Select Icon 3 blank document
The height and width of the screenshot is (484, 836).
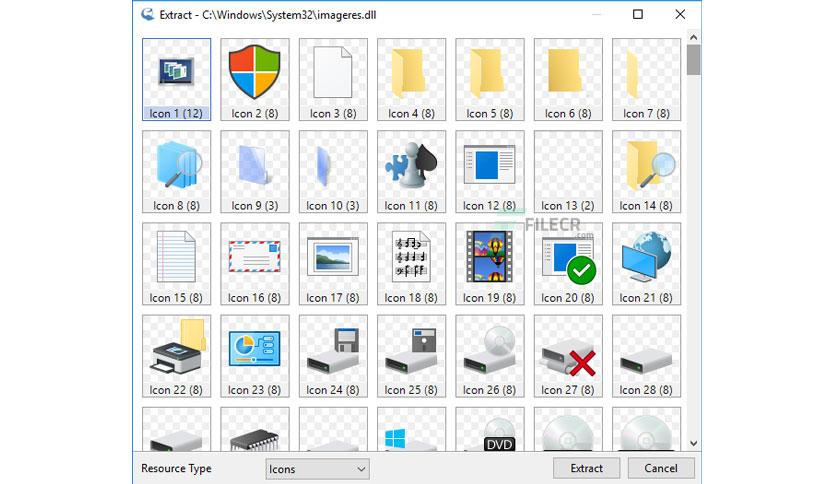pyautogui.click(x=333, y=79)
